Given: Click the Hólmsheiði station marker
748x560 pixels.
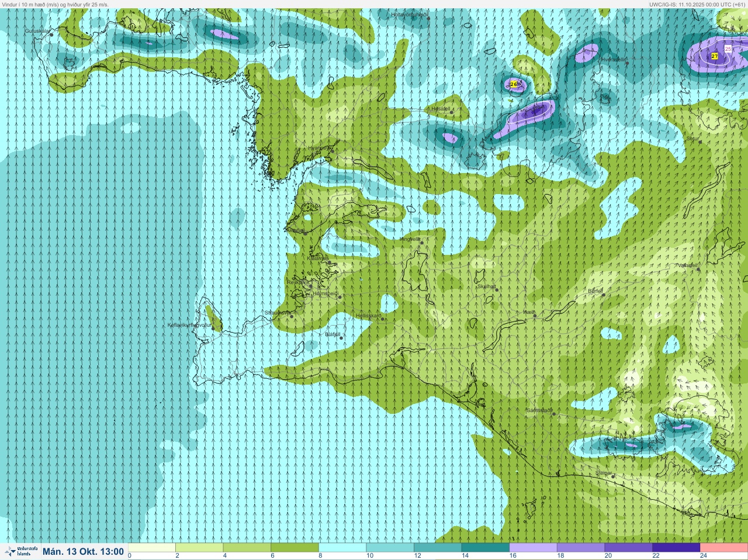Looking at the screenshot, I should click(340, 297).
